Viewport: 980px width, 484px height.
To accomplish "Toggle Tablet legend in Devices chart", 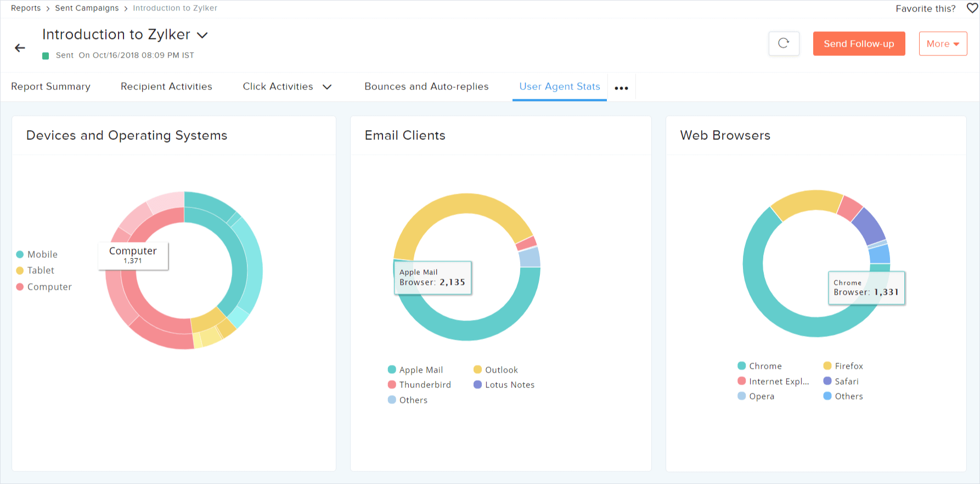I will pyautogui.click(x=35, y=270).
